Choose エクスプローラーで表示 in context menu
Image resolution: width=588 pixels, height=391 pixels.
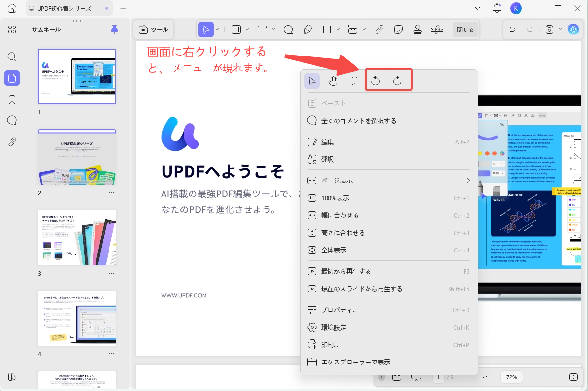389,362
